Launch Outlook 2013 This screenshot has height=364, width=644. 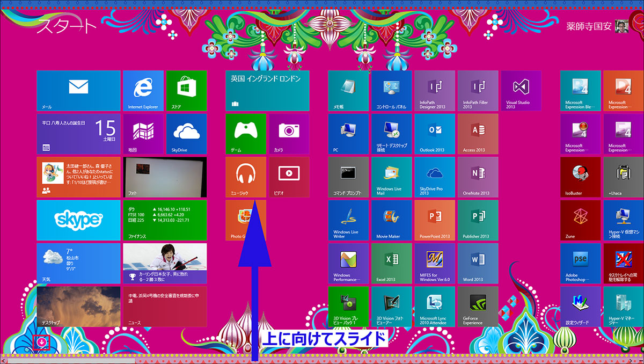pos(435,134)
